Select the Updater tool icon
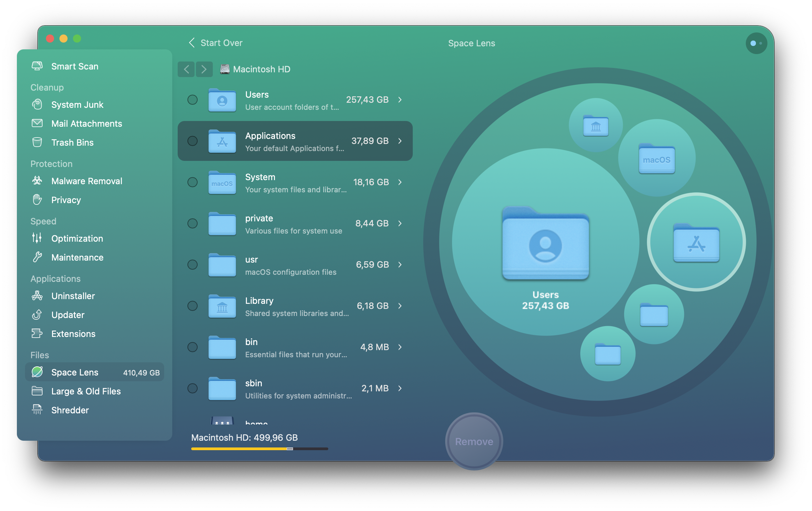Viewport: 812px width, 511px height. click(37, 315)
